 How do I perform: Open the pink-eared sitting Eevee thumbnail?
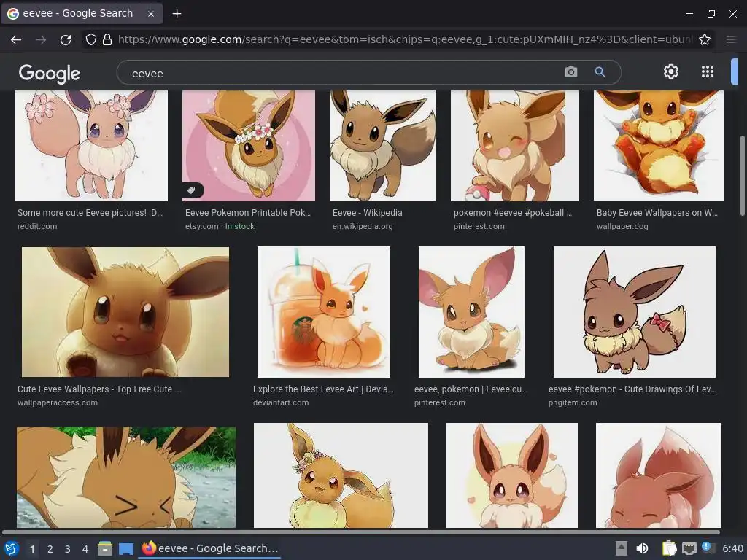point(472,312)
